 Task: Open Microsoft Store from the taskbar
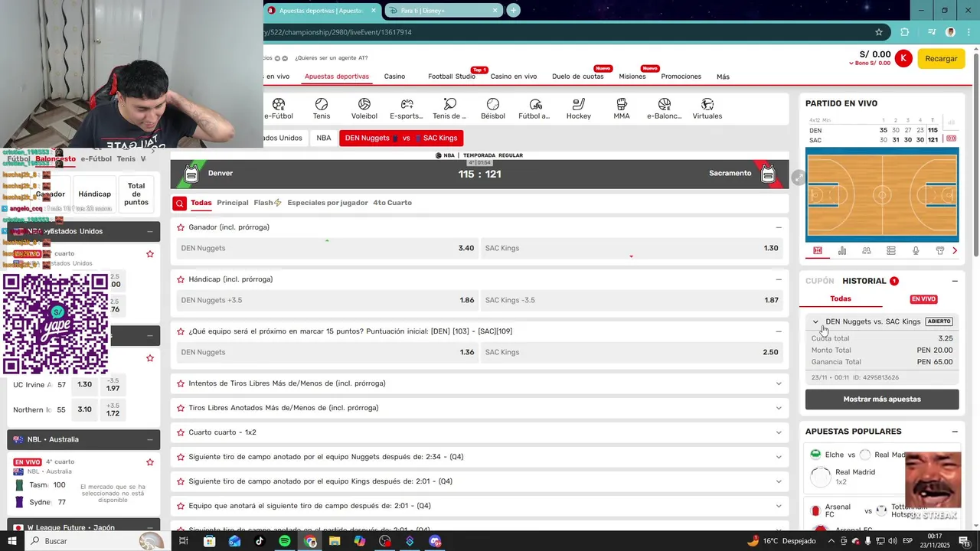click(x=209, y=541)
